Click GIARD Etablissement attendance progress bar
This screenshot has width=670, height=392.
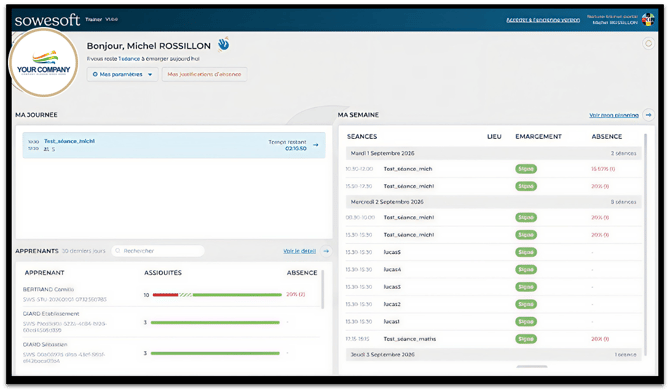tap(215, 323)
